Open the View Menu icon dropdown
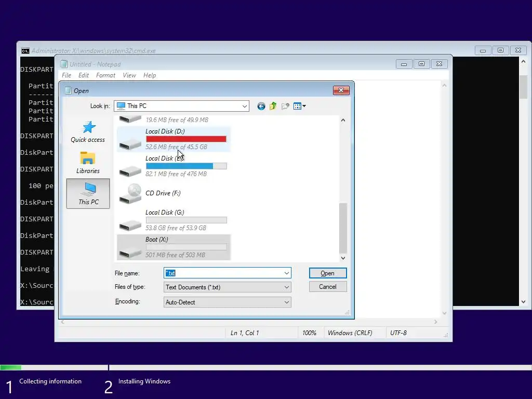This screenshot has height=399, width=532. [300, 106]
